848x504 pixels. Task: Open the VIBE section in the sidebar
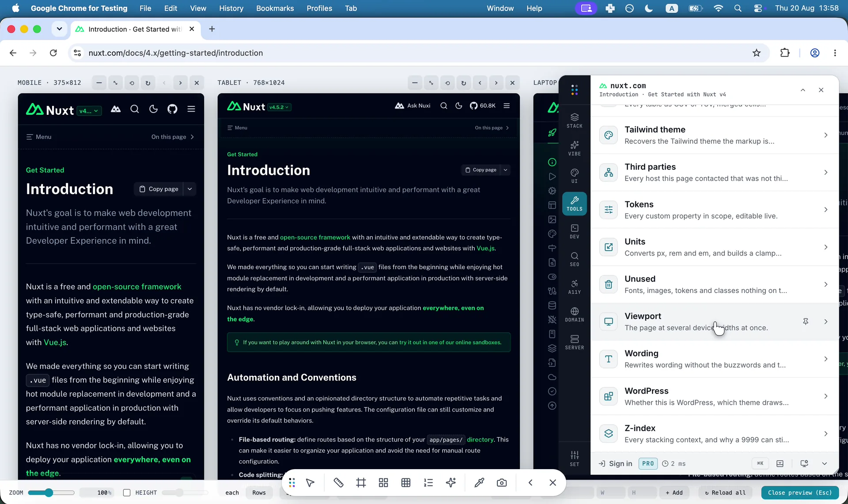click(574, 148)
